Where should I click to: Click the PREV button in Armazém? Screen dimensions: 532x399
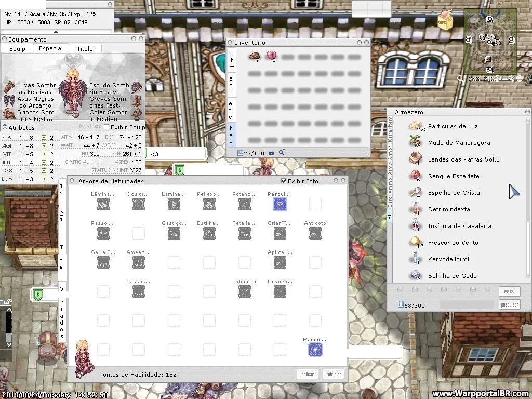coord(509,291)
